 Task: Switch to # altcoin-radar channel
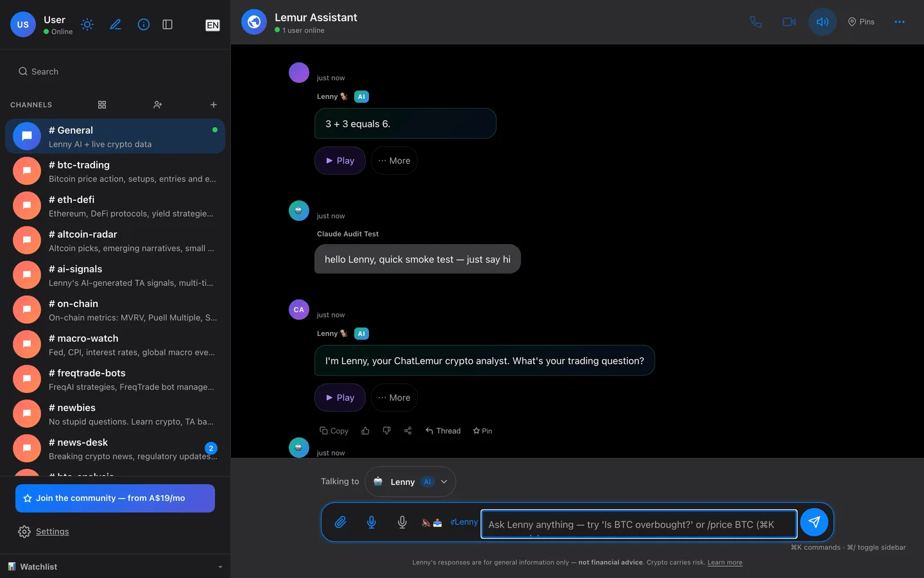116,240
